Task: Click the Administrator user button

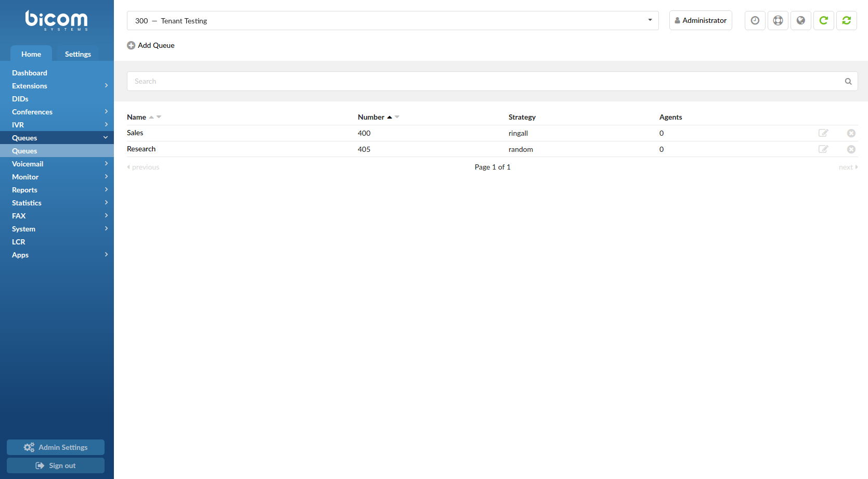Action: (701, 20)
